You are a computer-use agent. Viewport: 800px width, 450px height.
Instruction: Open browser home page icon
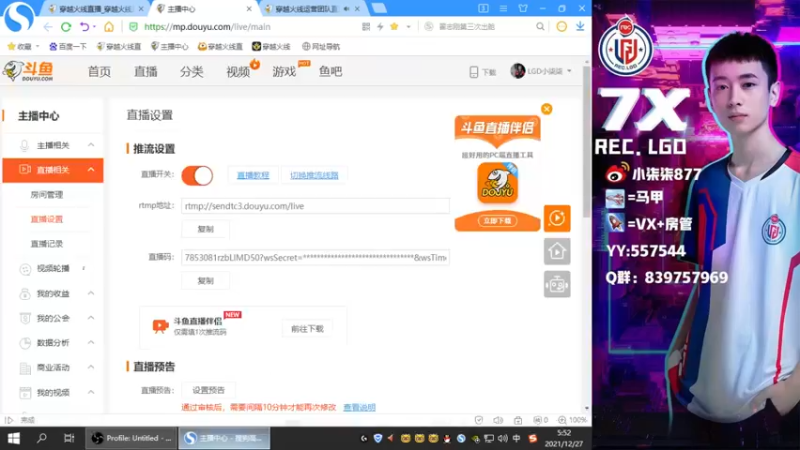pos(109,27)
